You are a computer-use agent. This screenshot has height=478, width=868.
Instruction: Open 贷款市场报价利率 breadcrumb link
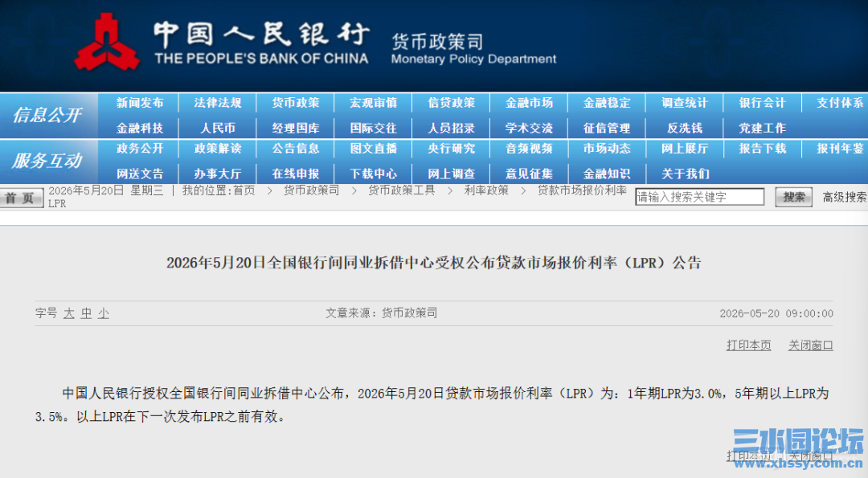point(582,191)
